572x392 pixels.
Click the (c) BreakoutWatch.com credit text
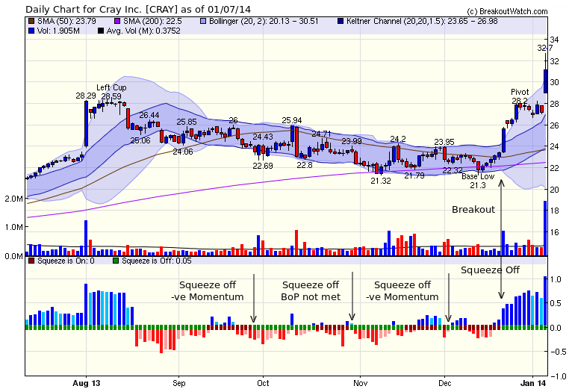[x=507, y=12]
